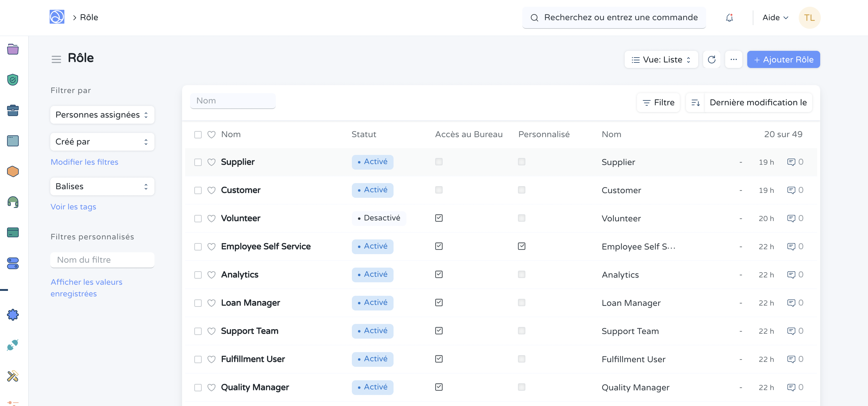Image resolution: width=868 pixels, height=406 pixels.
Task: Select the Supplier row checkbox
Action: coord(198,162)
